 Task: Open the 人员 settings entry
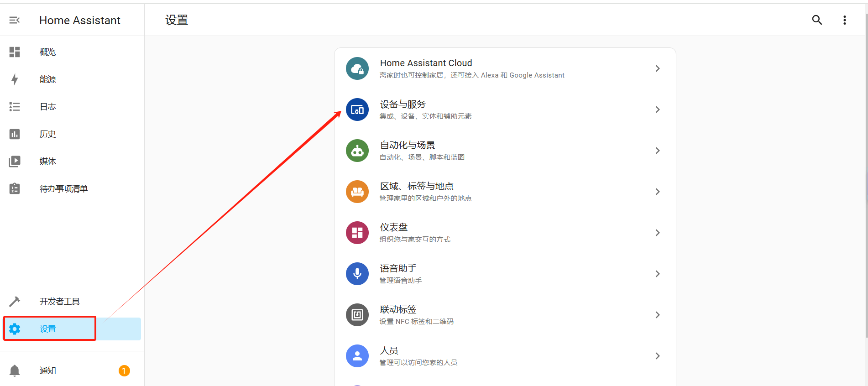[505, 356]
